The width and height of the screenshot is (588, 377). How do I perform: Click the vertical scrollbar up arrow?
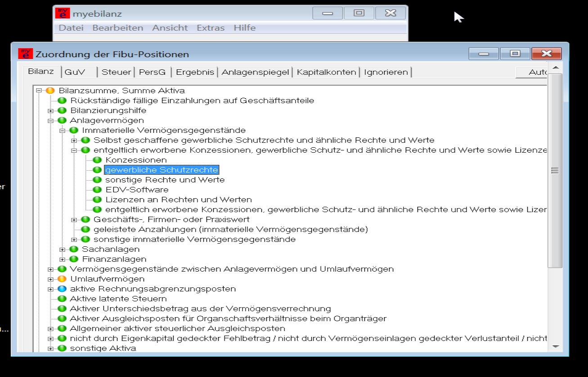click(555, 68)
